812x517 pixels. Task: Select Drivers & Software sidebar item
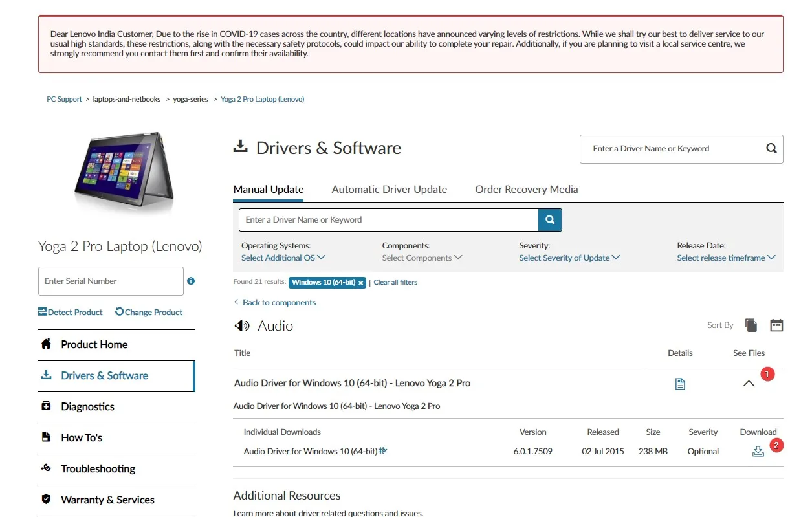(116, 376)
